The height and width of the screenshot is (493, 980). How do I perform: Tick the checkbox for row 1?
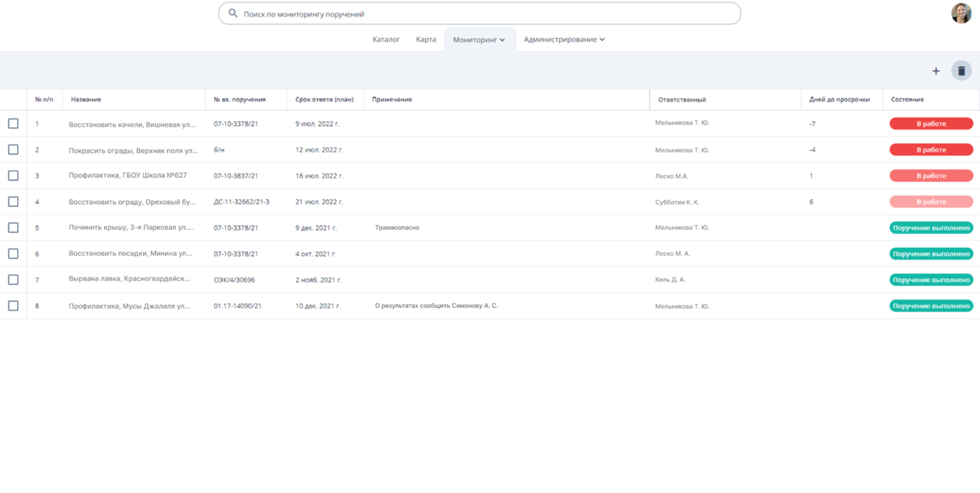point(13,124)
